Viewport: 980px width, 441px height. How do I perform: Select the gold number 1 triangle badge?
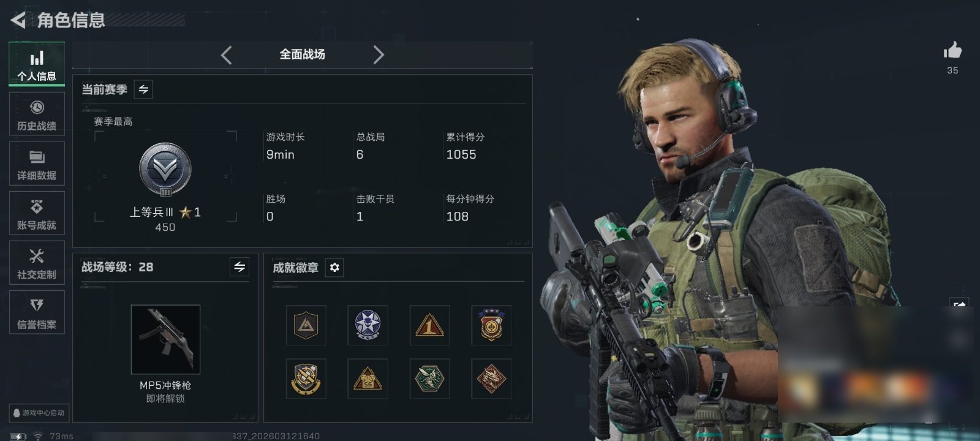[x=429, y=325]
